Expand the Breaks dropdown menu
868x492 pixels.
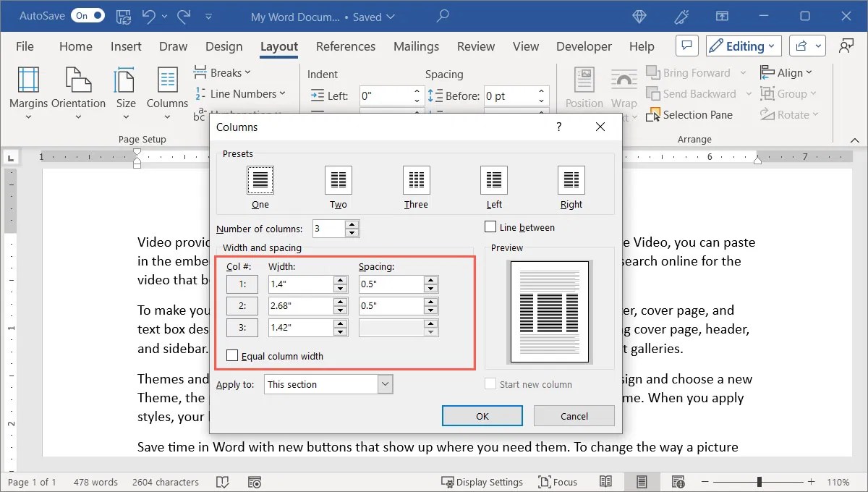tap(223, 72)
